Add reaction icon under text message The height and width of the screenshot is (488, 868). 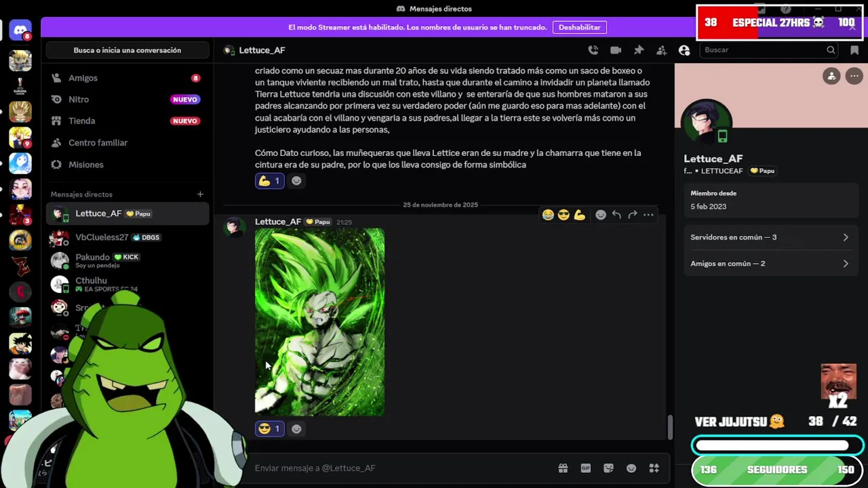pyautogui.click(x=296, y=181)
